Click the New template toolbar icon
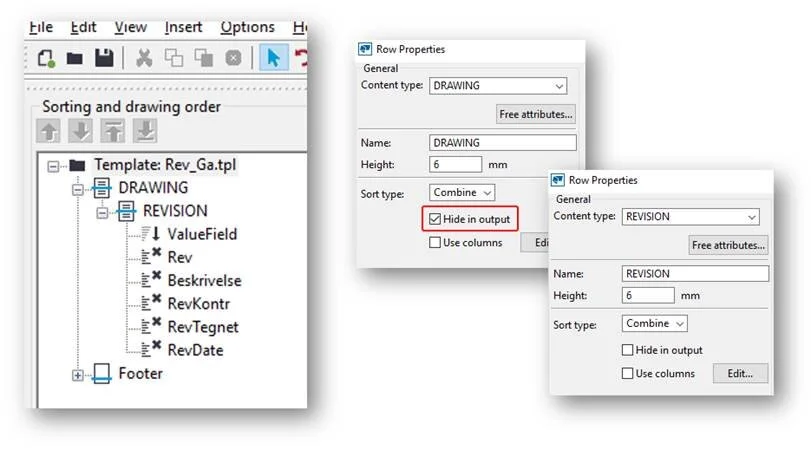The image size is (811, 450). 46,58
